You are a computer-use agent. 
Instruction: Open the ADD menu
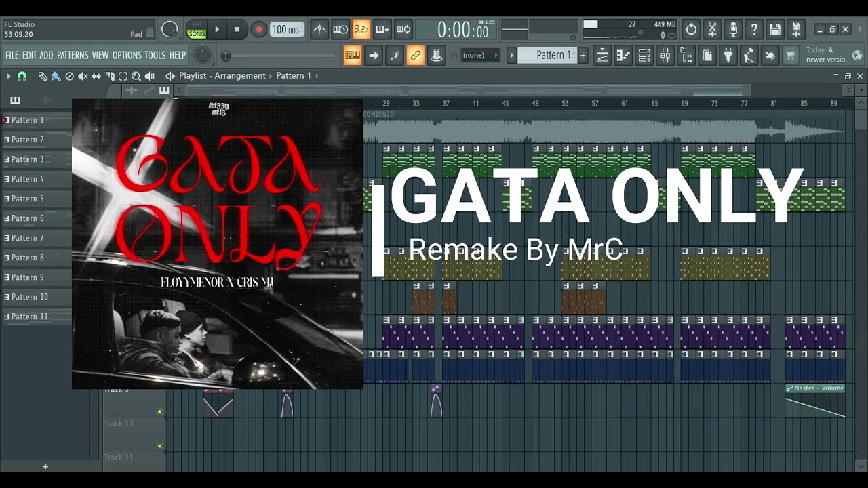46,56
